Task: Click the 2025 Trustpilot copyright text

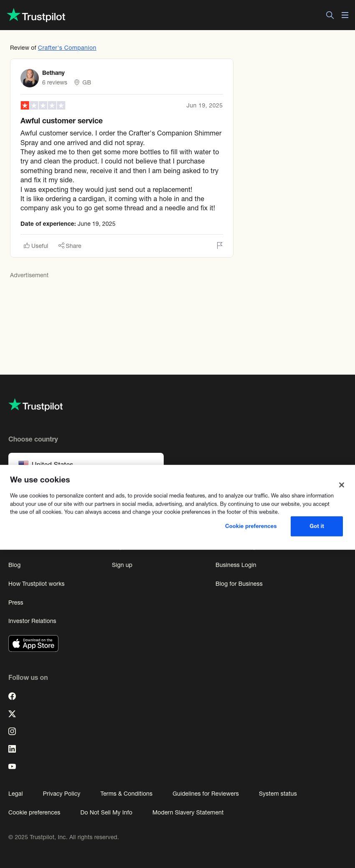Action: [x=63, y=837]
